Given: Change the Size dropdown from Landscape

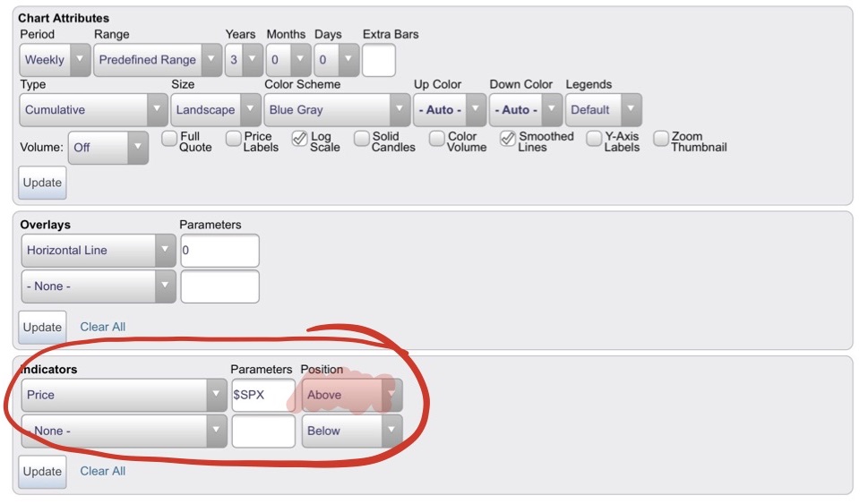Looking at the screenshot, I should tap(214, 110).
